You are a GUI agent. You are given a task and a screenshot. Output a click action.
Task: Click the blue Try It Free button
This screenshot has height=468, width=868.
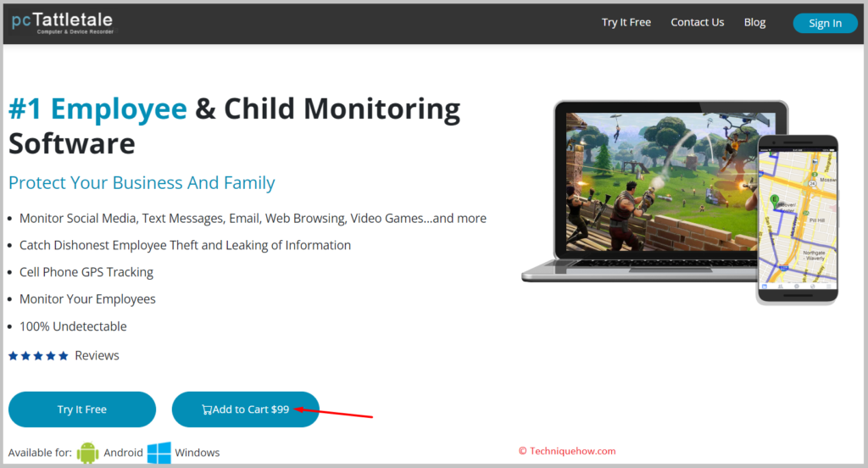click(x=82, y=409)
